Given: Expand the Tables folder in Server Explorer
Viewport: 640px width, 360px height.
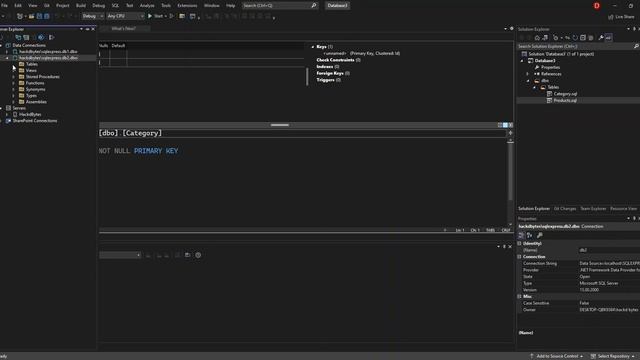Looking at the screenshot, I should (13, 64).
